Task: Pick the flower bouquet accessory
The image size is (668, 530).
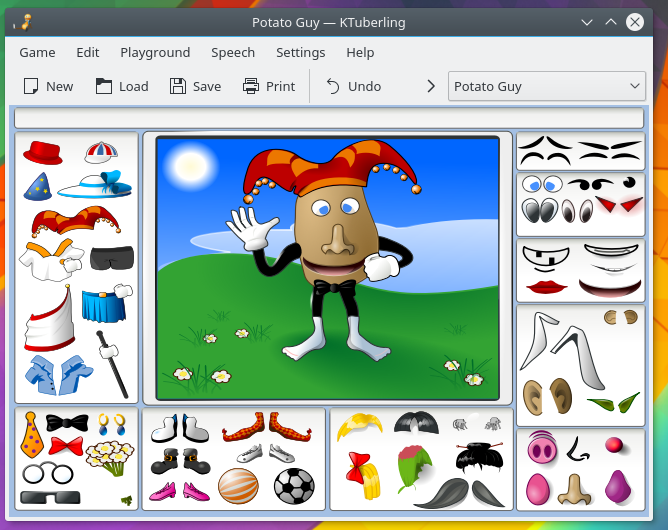Action: tap(108, 458)
